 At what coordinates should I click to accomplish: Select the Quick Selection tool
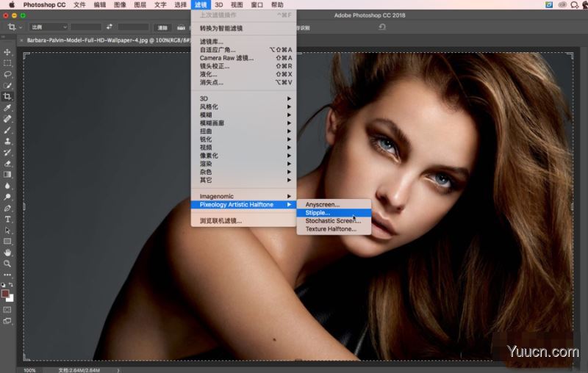(x=7, y=85)
